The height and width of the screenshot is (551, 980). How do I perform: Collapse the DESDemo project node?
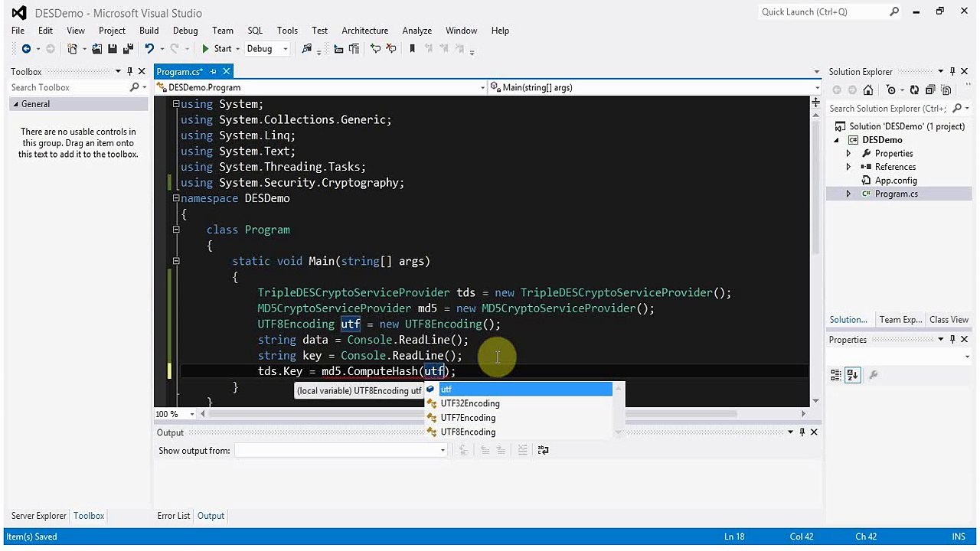pyautogui.click(x=837, y=140)
